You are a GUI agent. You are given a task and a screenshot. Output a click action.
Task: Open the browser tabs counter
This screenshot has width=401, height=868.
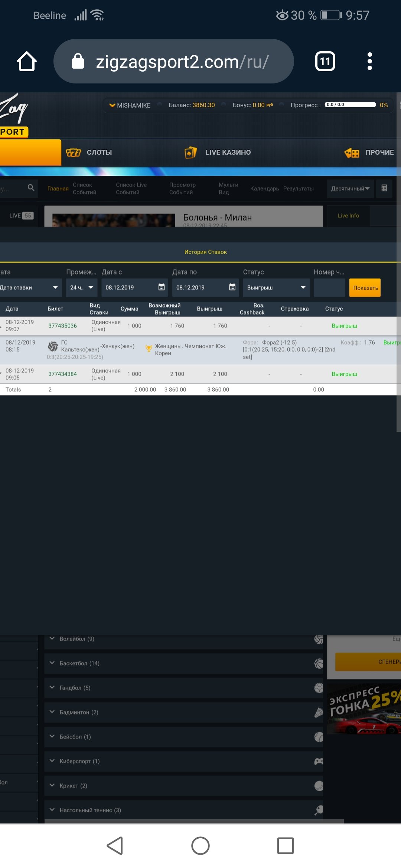pos(325,61)
